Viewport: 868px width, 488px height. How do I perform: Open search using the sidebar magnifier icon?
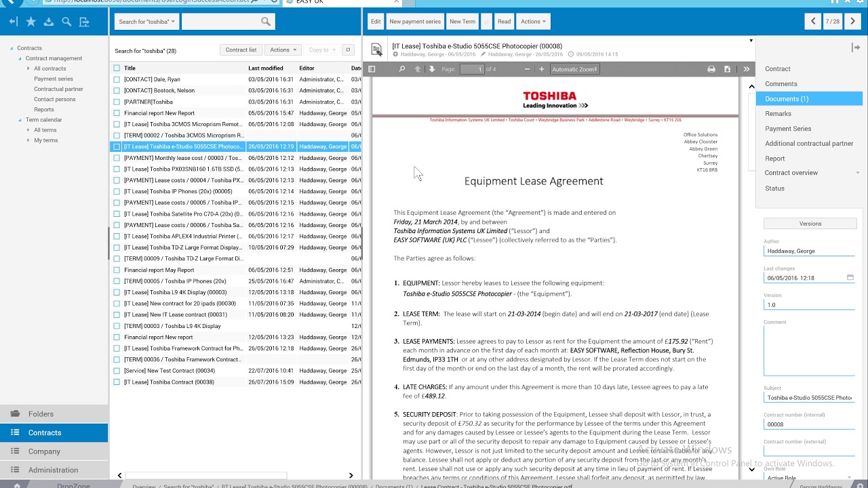tap(66, 22)
